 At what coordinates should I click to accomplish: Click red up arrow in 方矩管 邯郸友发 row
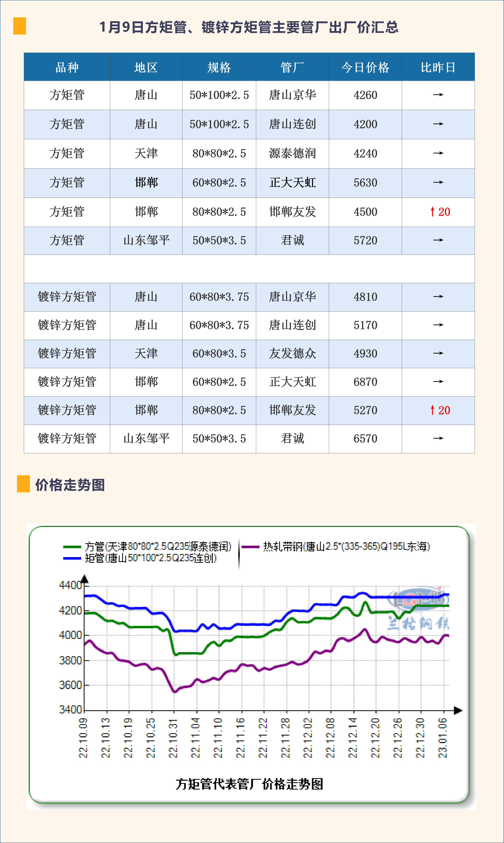(x=432, y=212)
